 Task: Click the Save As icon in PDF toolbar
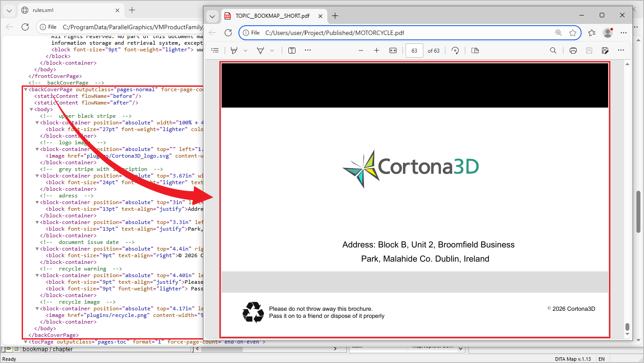605,50
